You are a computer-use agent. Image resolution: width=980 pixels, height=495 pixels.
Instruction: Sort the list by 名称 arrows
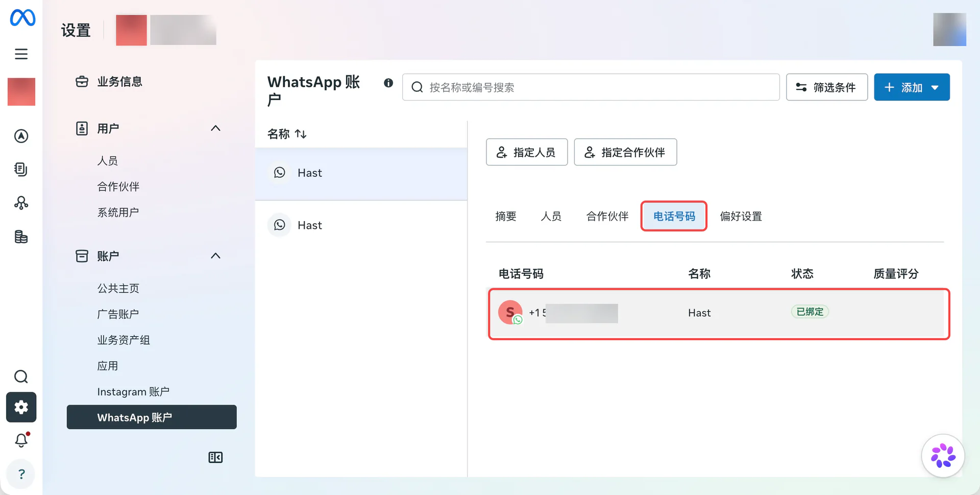(301, 134)
